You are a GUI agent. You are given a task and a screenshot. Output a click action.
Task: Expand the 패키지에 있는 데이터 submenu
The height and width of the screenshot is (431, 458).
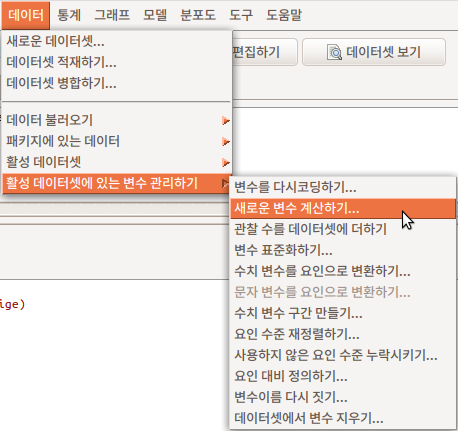point(117,141)
